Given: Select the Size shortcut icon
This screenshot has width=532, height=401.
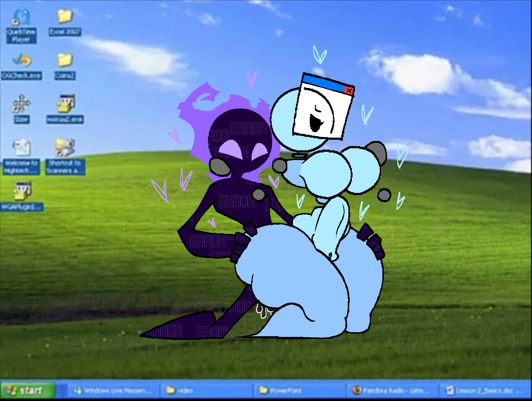Looking at the screenshot, I should tap(22, 104).
